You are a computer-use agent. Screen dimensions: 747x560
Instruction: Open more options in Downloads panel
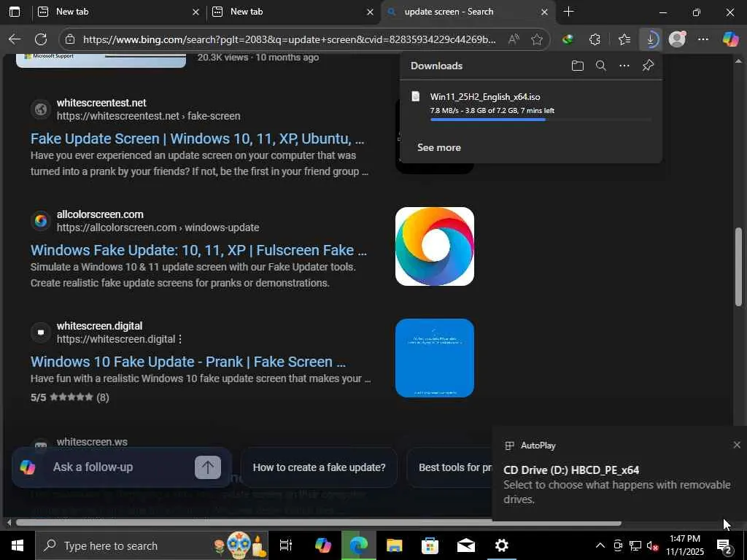[x=624, y=66]
